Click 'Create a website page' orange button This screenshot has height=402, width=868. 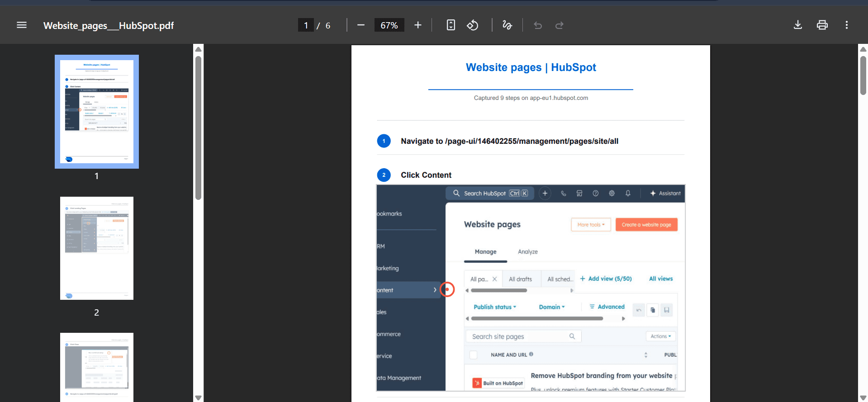646,225
